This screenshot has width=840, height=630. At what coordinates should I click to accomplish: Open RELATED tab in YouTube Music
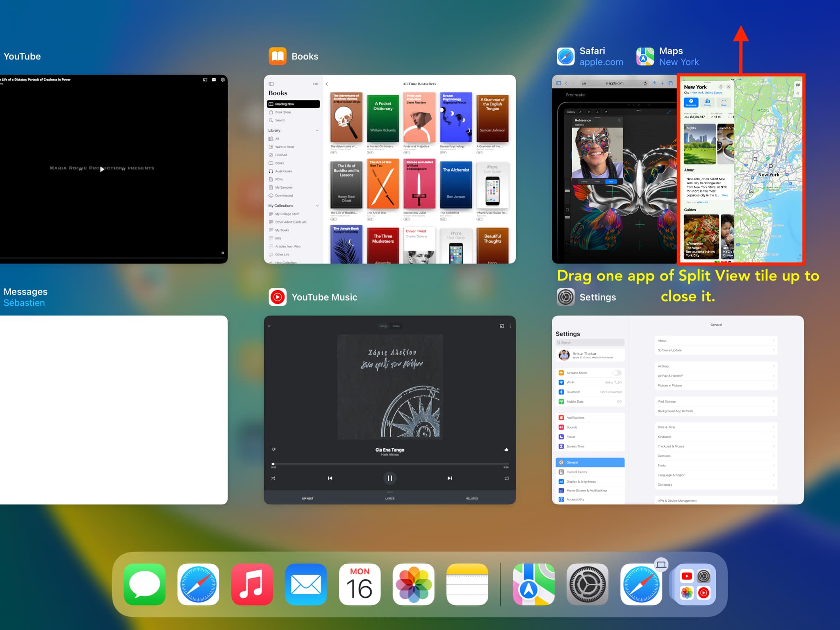472,498
